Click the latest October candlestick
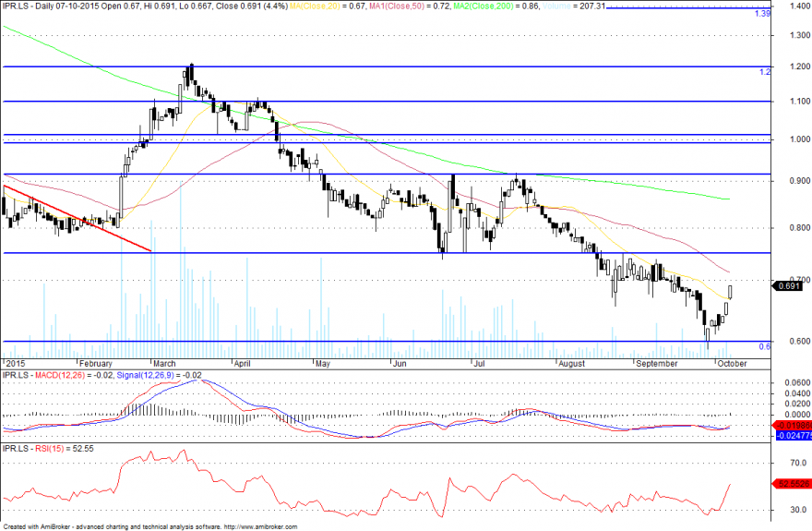The image size is (812, 531). 730,292
